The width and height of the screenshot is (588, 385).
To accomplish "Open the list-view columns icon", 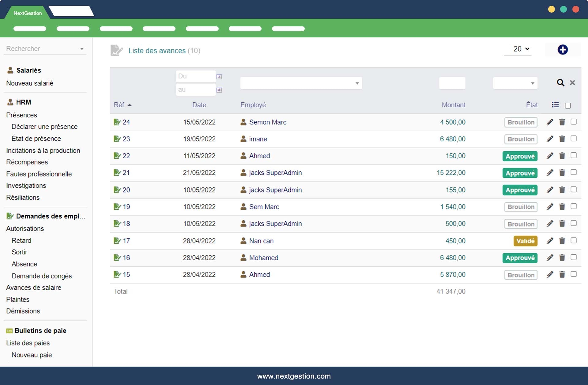I will click(555, 105).
